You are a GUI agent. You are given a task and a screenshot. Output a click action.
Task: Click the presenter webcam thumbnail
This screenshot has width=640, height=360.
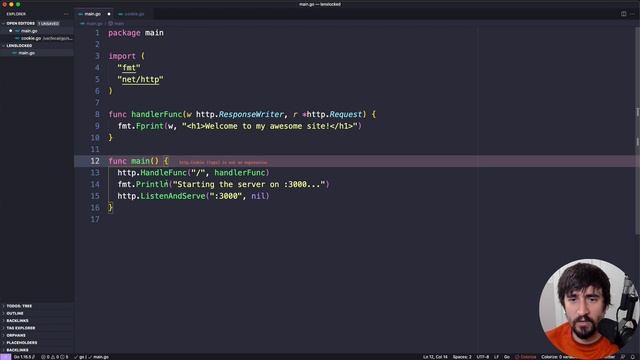tap(588, 308)
